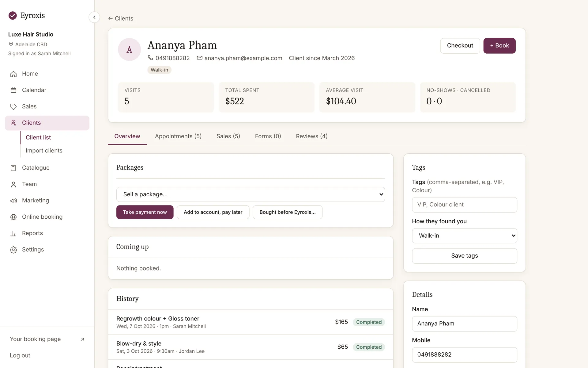Click Ananya Pham's avatar circle
The width and height of the screenshot is (588, 368).
129,49
